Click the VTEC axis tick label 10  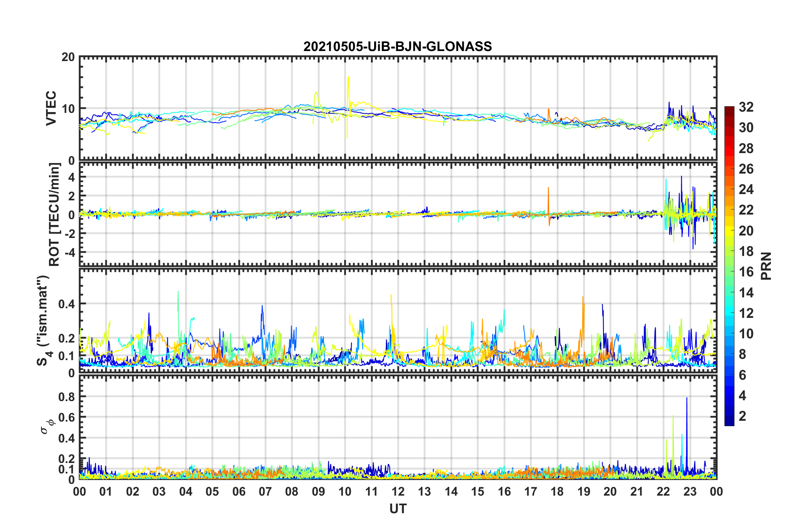point(68,109)
